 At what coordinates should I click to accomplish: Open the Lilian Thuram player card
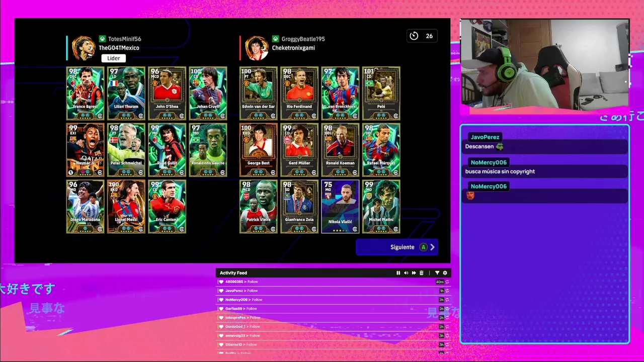(x=126, y=93)
